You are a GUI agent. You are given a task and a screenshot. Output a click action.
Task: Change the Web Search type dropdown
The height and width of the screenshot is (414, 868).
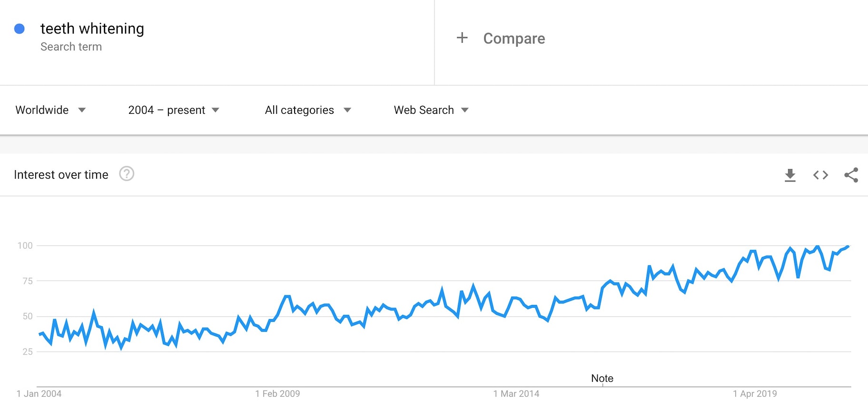click(431, 110)
